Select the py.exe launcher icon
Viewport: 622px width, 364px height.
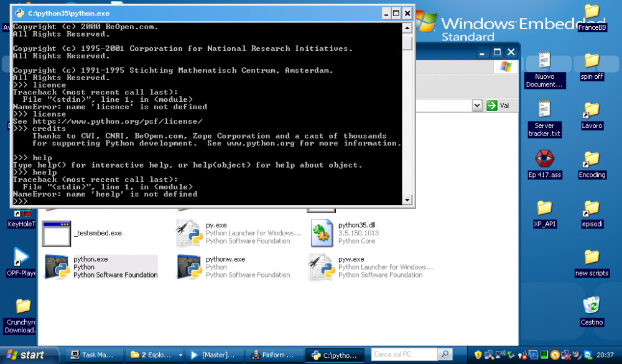pyautogui.click(x=189, y=233)
